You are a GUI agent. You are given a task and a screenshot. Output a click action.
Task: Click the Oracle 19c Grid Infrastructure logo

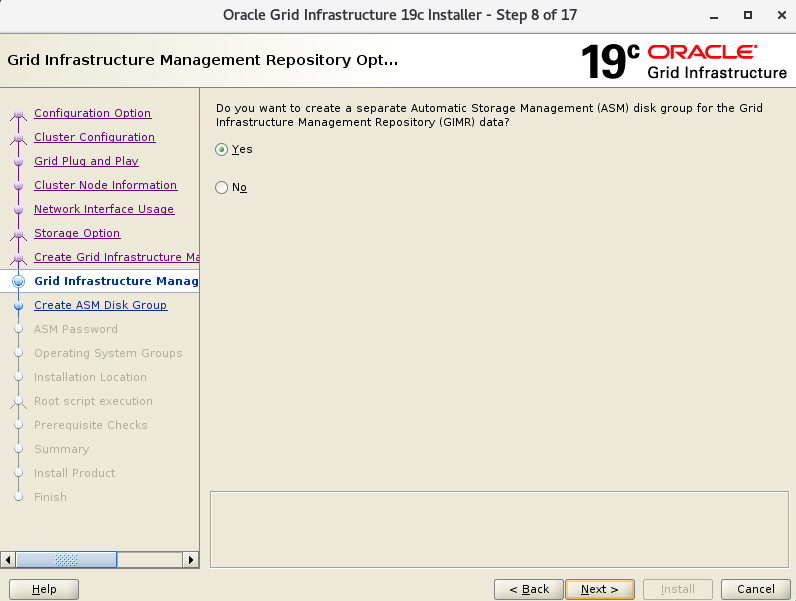pos(684,61)
